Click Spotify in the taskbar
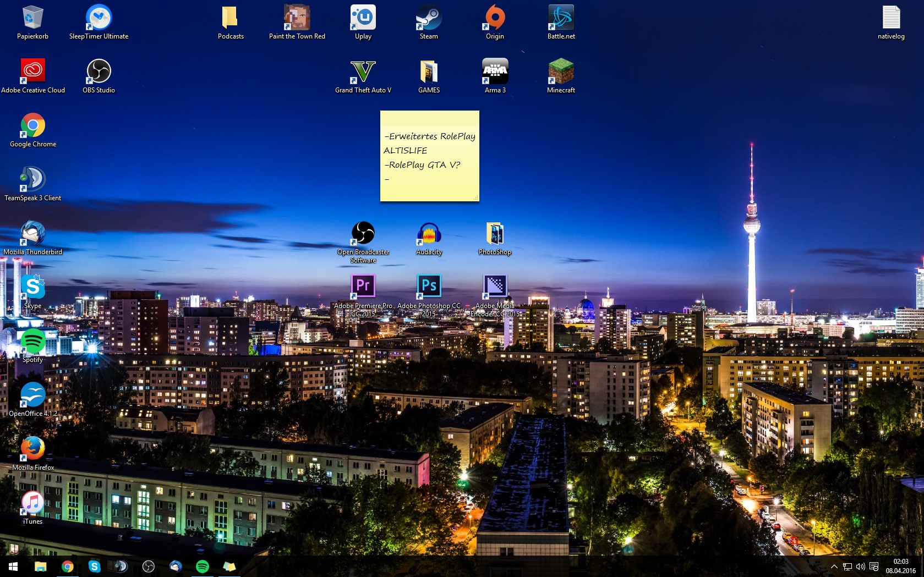Screen dimensions: 924x577 [203, 567]
